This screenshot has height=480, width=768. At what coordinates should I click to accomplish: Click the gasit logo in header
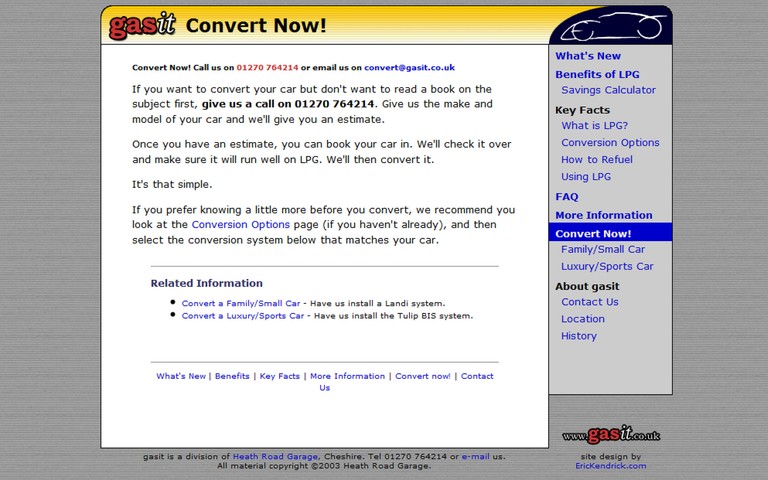click(x=142, y=25)
